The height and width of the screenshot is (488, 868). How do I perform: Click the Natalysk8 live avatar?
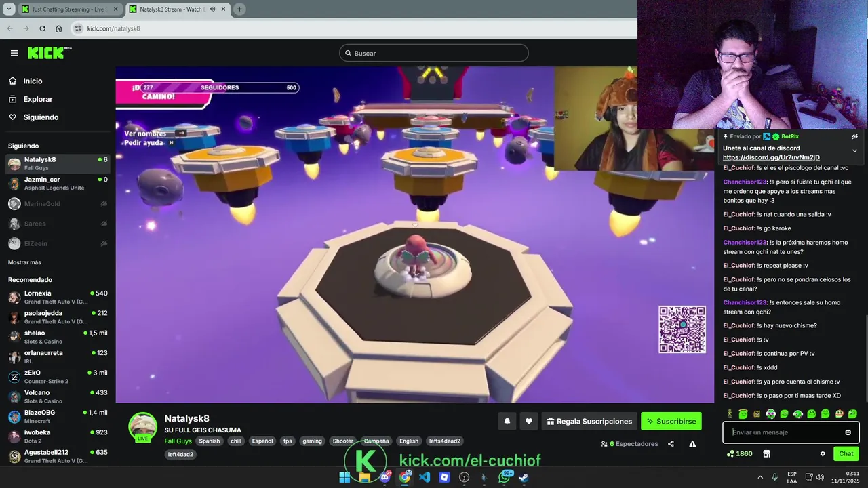[142, 427]
